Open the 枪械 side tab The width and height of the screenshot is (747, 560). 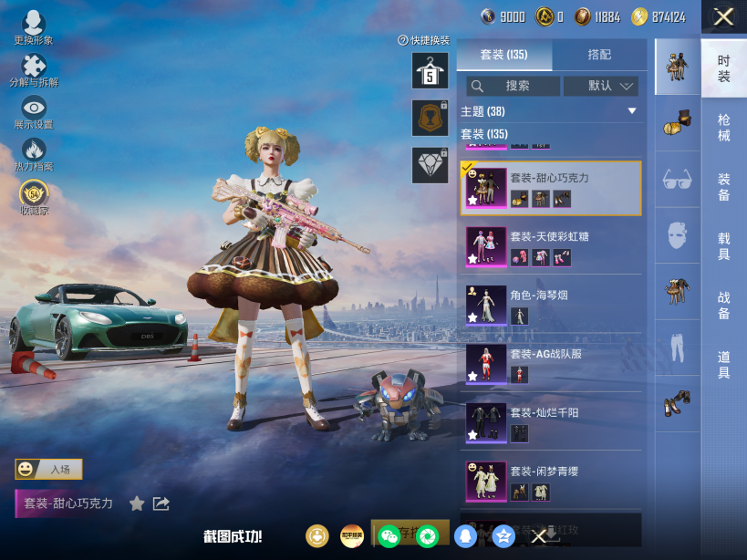click(723, 128)
